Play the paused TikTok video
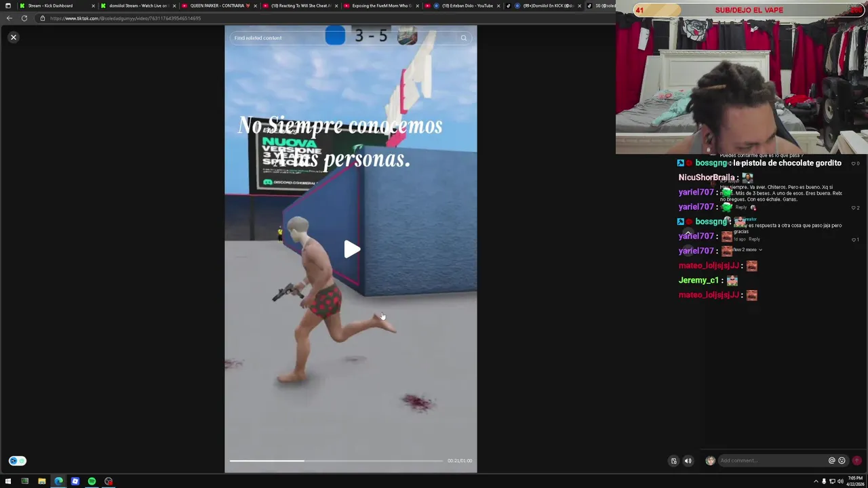Screen dimensions: 868x488 [x=351, y=249]
